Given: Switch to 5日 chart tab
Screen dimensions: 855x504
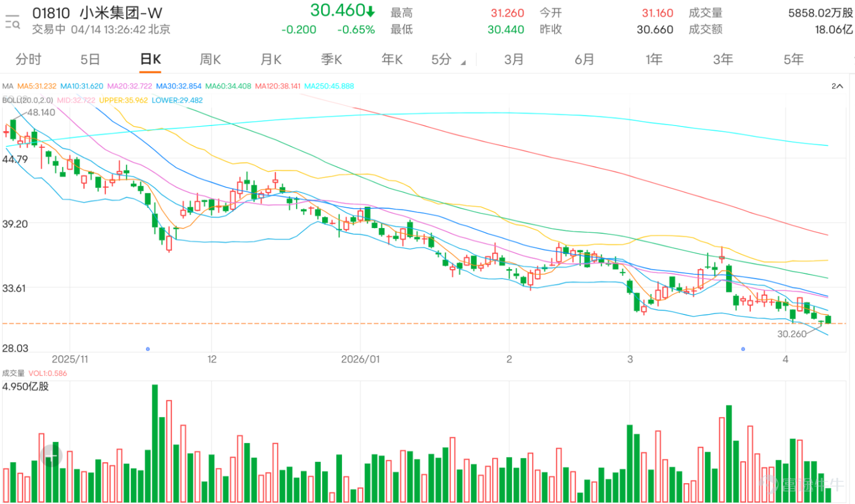Looking at the screenshot, I should 90,59.
